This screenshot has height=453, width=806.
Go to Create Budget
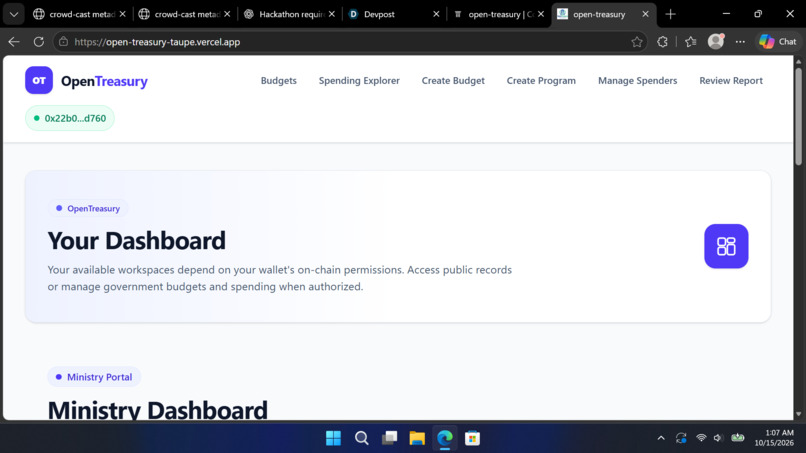click(x=453, y=81)
